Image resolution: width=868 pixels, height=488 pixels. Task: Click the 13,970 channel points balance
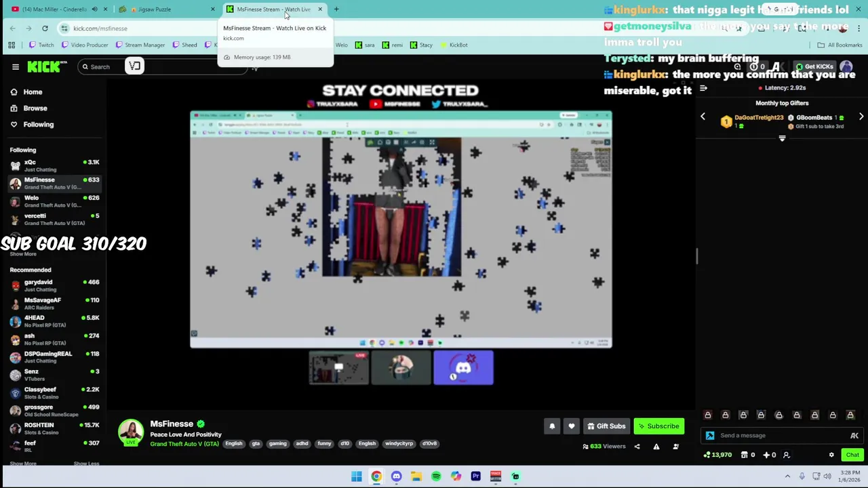(717, 455)
